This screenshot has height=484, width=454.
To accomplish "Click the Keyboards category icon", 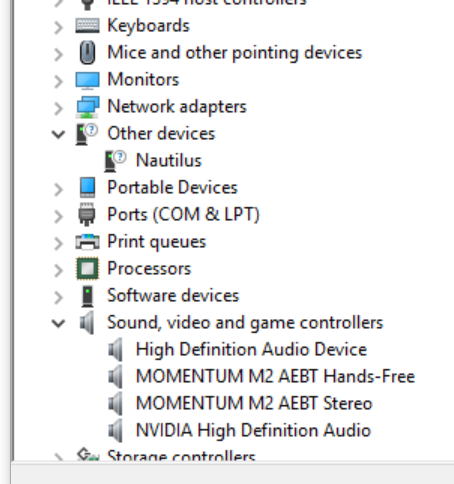I will tap(87, 26).
